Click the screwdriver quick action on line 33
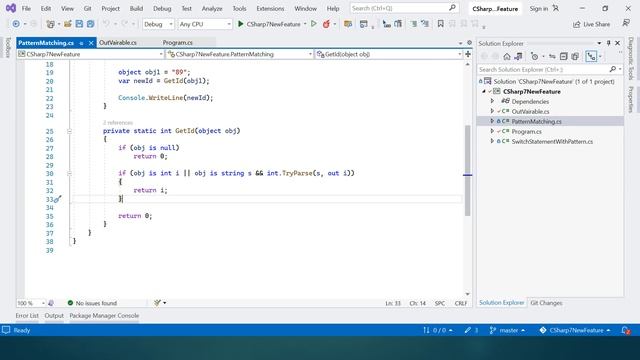 [x=58, y=199]
